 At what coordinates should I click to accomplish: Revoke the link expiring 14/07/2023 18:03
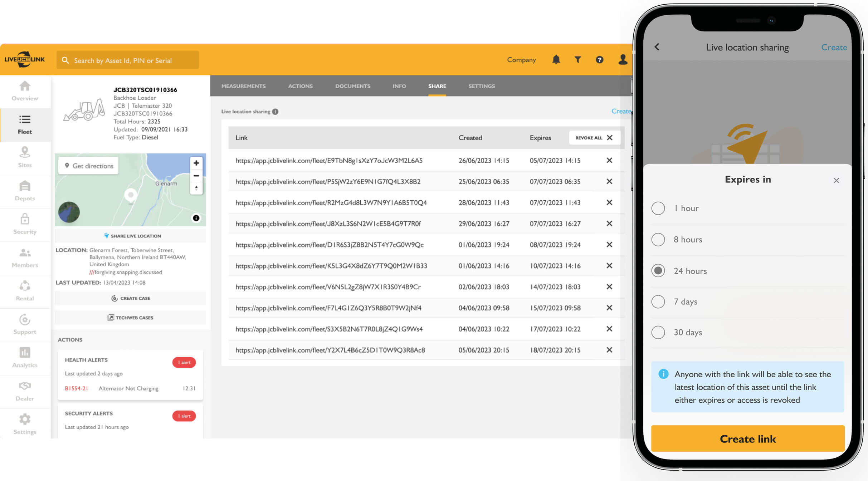[609, 287]
